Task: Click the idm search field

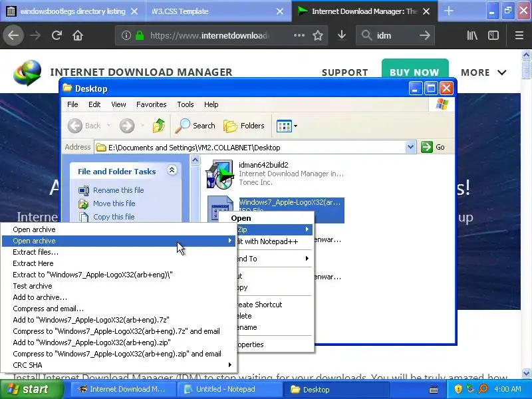Action: click(x=395, y=35)
